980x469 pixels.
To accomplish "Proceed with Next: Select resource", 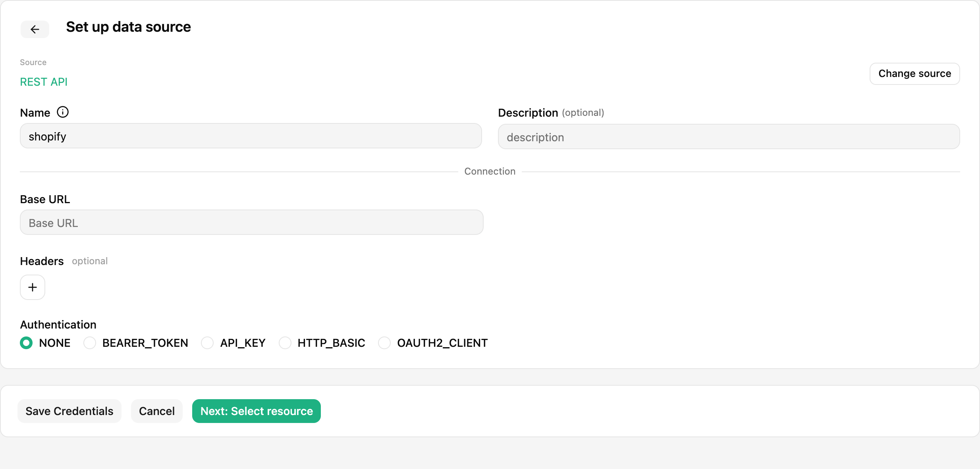I will [257, 411].
